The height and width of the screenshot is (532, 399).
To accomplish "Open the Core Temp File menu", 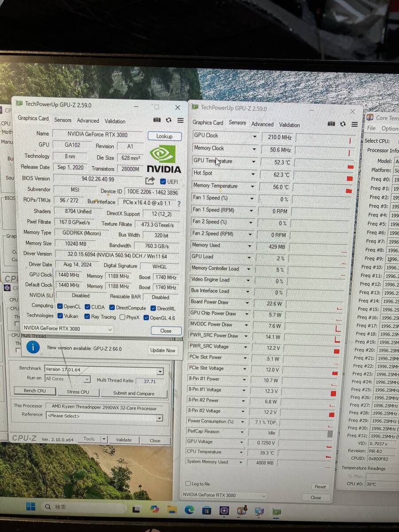I will (371, 128).
